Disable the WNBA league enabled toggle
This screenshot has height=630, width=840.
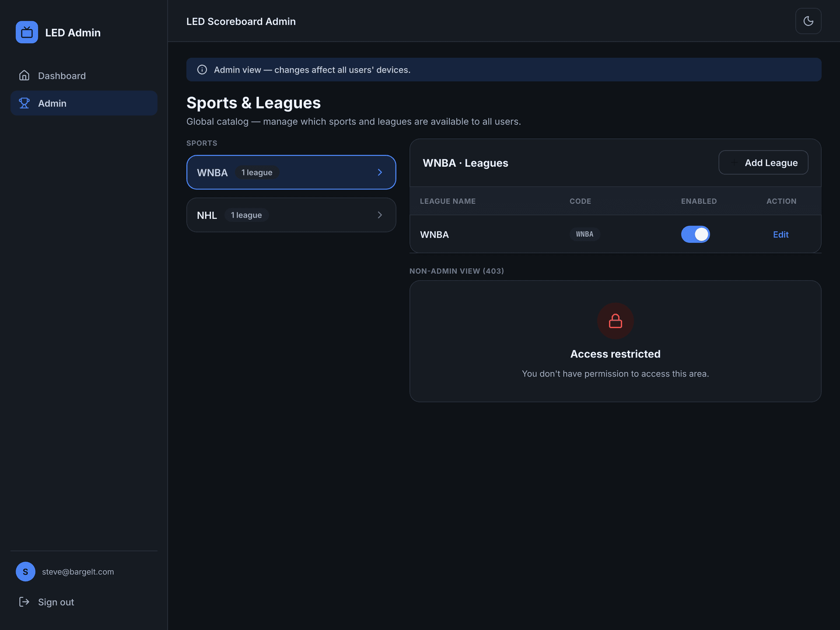click(696, 234)
